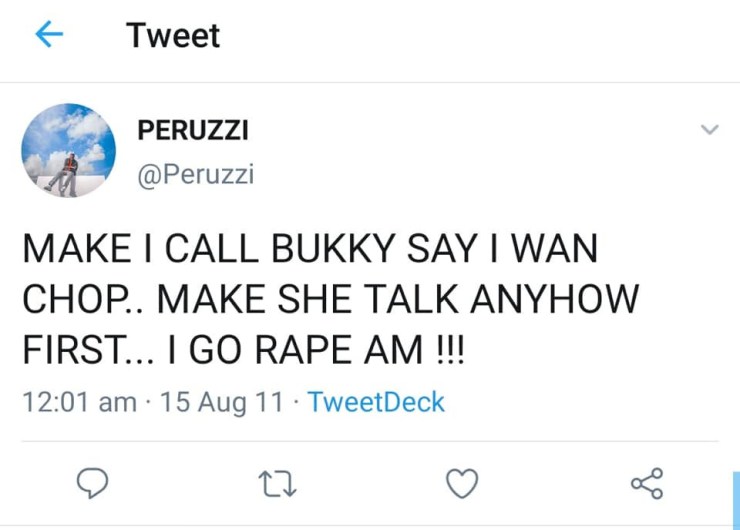Click the sky image in the avatar

point(85,128)
